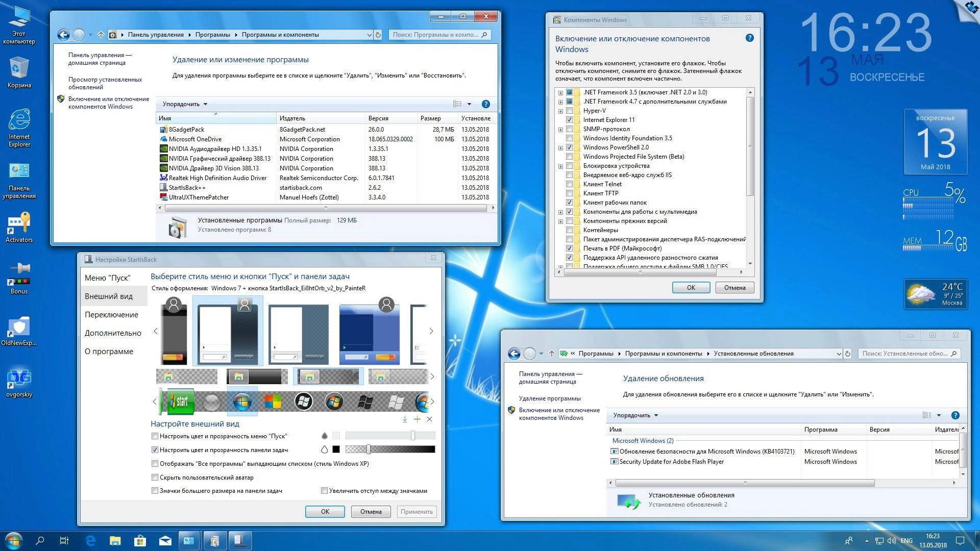This screenshot has width=980, height=551.
Task: Toggle Клиент TFTP checkbox
Action: [570, 193]
